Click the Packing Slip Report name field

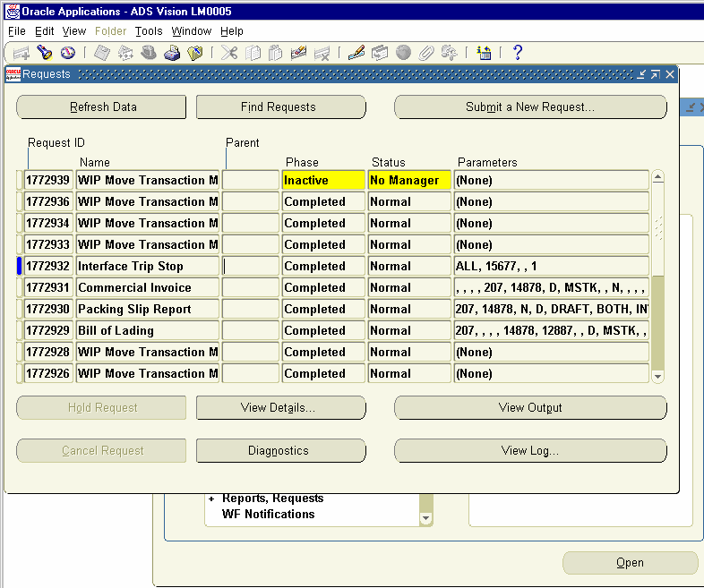point(147,309)
